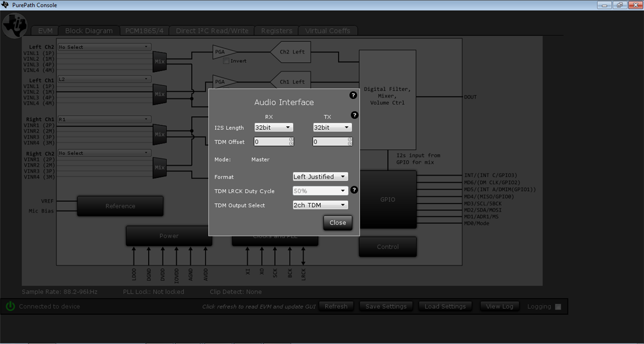Click the Save Settings button
Screen dimensions: 644x344
coord(386,306)
